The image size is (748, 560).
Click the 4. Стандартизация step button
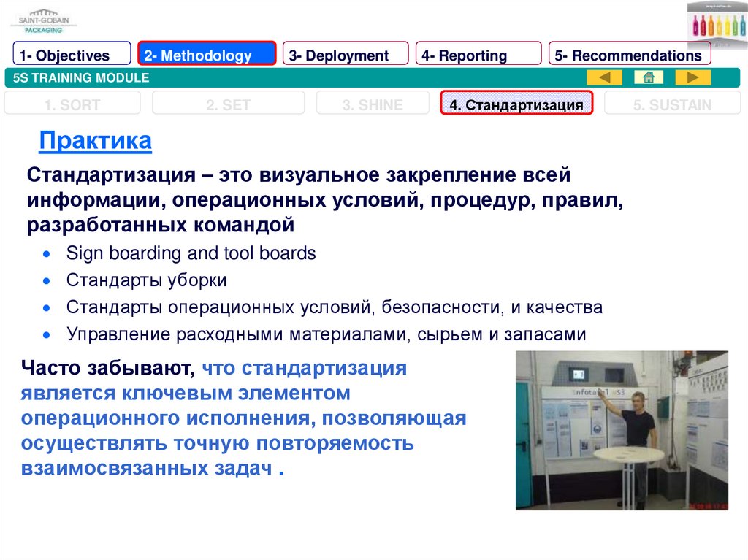(x=516, y=104)
